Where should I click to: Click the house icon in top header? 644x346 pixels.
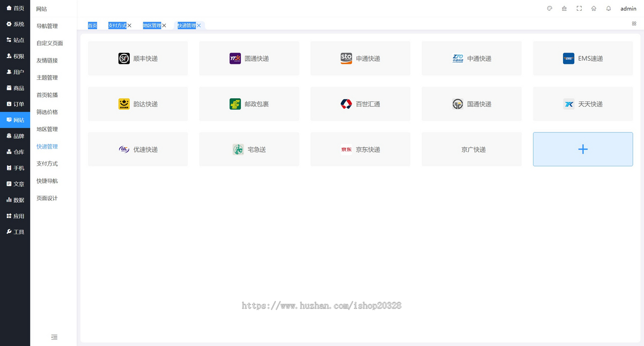click(594, 9)
